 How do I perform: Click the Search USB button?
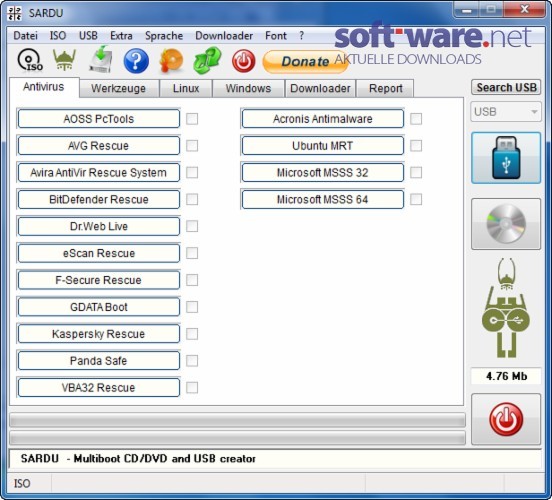coord(506,87)
